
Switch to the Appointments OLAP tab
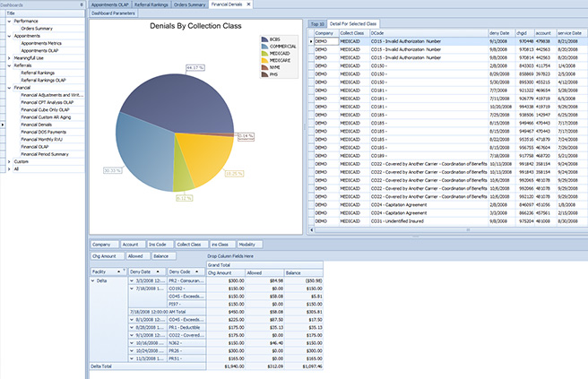pos(110,4)
